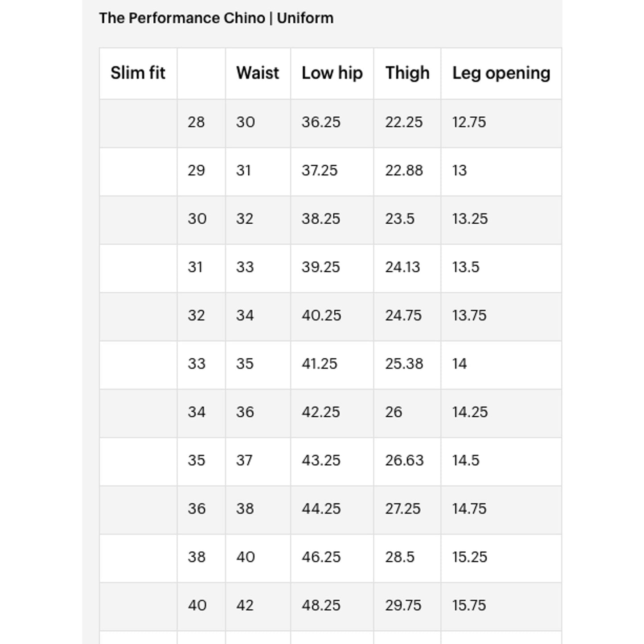Select the 14.75 leg opening cell

[x=469, y=509]
